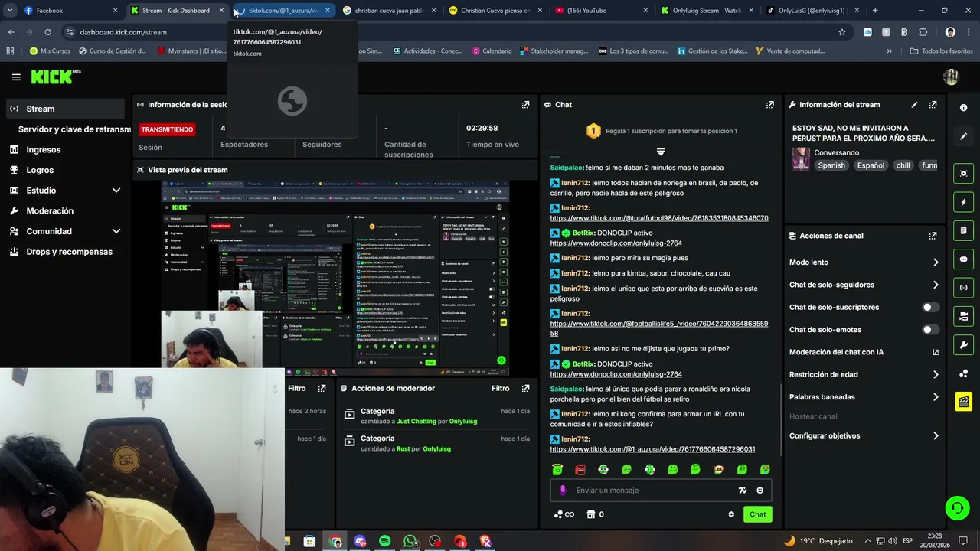This screenshot has width=980, height=551.
Task: Click the wrench icon in right sidebar
Action: tap(963, 345)
